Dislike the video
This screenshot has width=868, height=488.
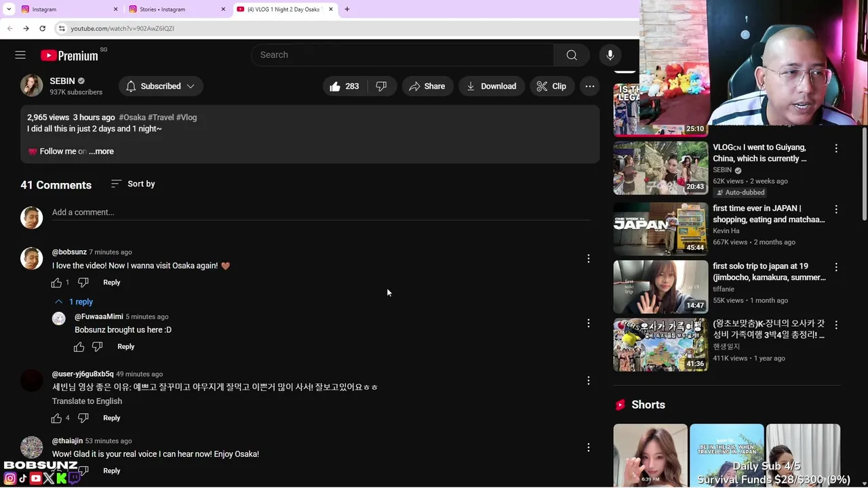(x=382, y=86)
